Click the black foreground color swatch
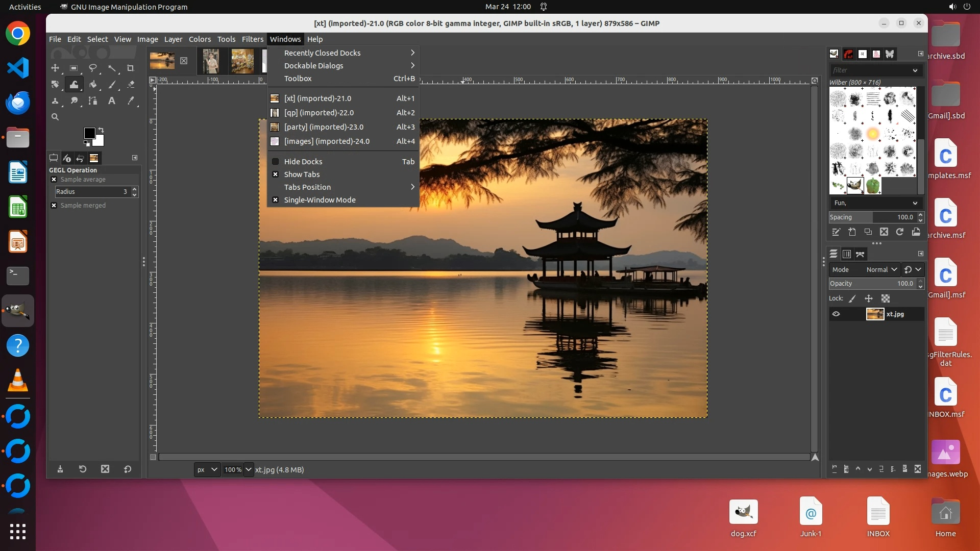Screen dimensions: 980x551 (x=89, y=133)
